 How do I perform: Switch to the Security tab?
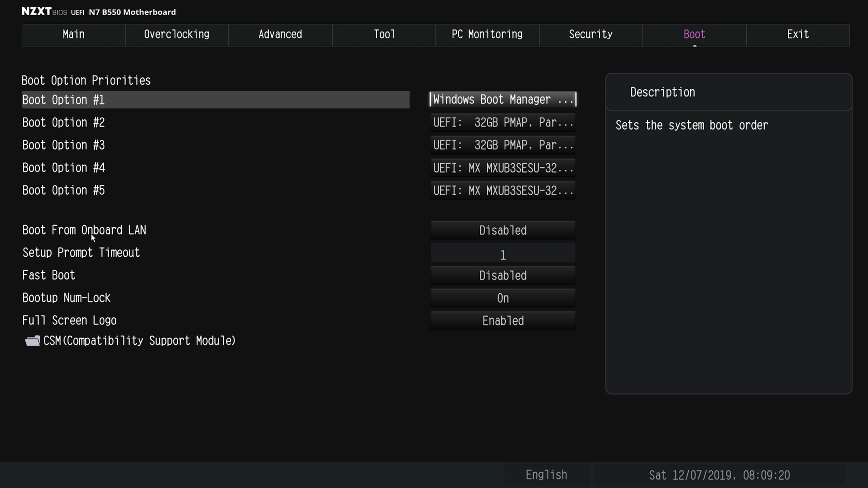591,35
